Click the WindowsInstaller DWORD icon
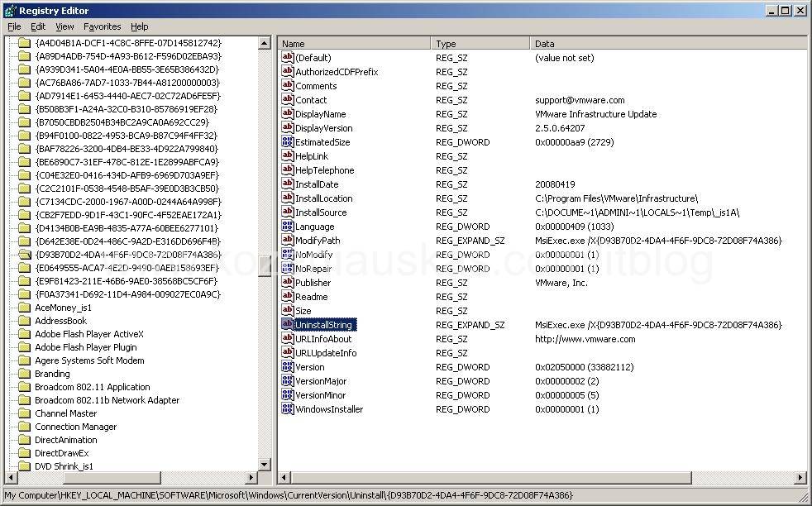This screenshot has height=506, width=812. 288,409
